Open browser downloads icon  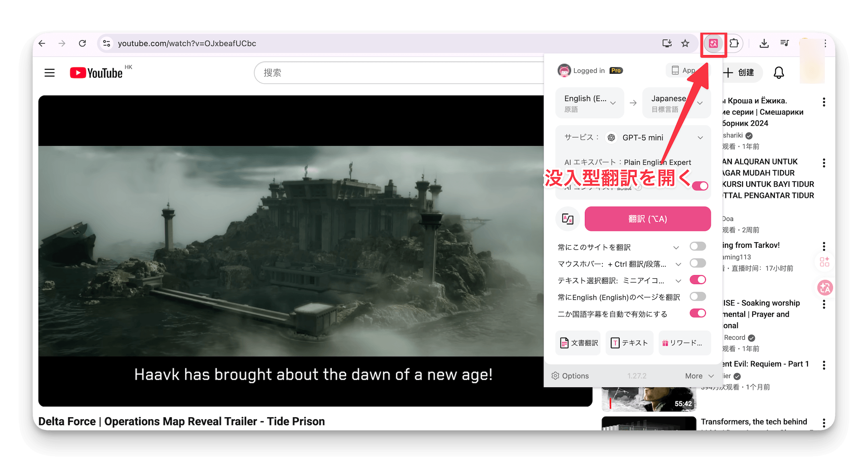[764, 43]
